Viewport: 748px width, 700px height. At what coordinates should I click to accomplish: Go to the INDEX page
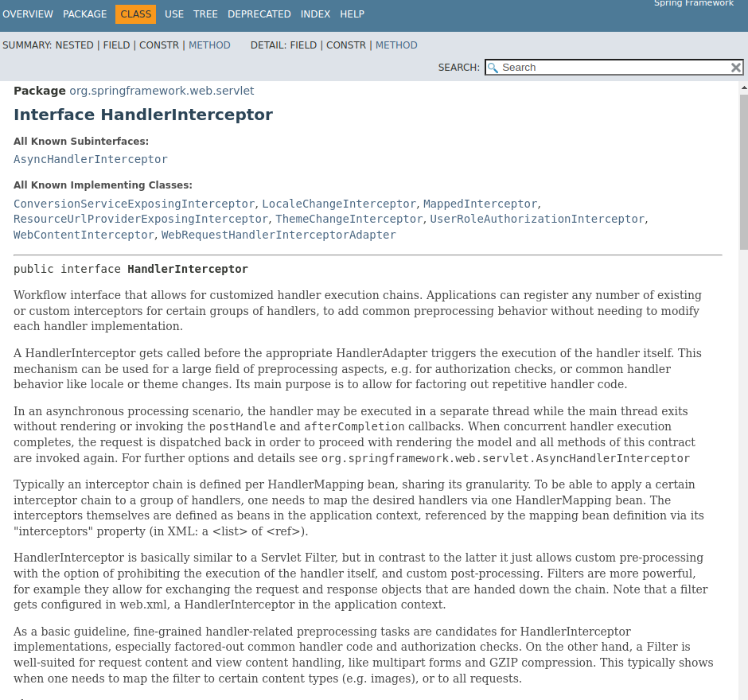[x=316, y=14]
